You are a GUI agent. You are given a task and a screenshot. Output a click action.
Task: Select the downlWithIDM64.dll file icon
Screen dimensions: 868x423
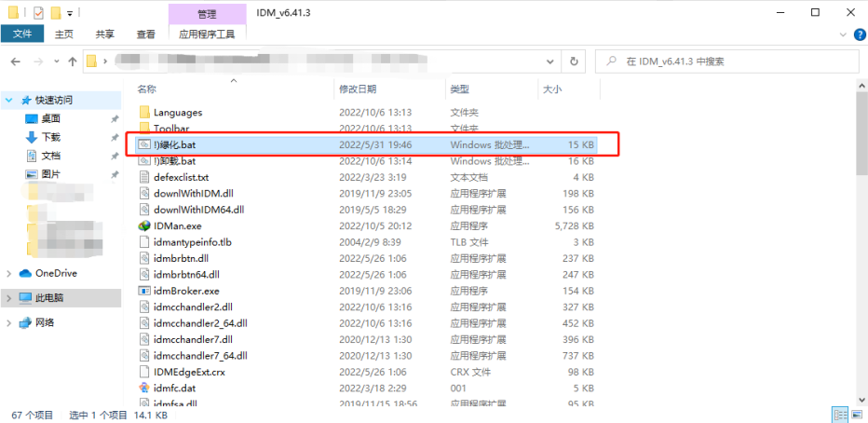click(144, 210)
